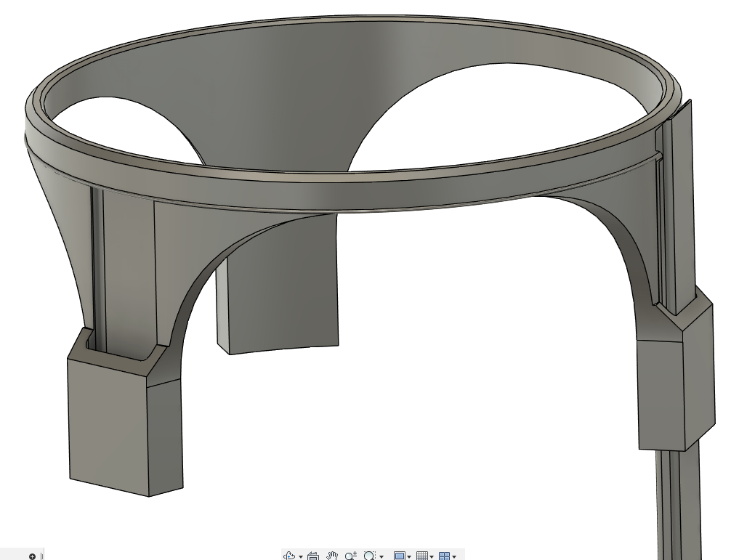Image resolution: width=739 pixels, height=560 pixels.
Task: Choose the Zoom Window fit tool
Action: point(369,556)
